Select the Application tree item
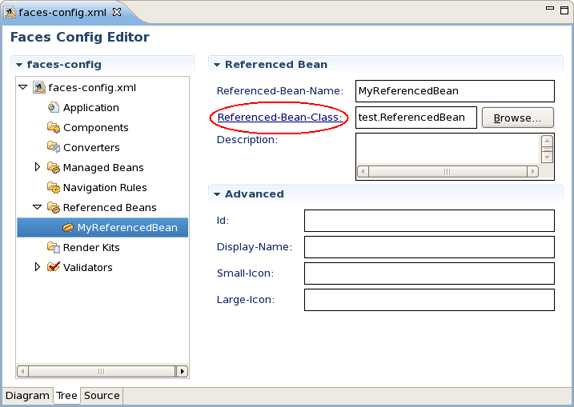This screenshot has height=407, width=574. pyautogui.click(x=91, y=108)
